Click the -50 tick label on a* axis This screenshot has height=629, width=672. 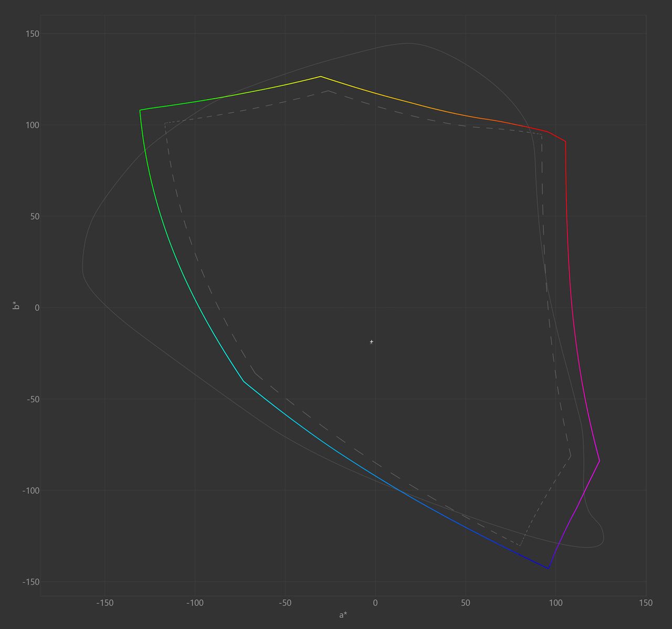click(285, 603)
